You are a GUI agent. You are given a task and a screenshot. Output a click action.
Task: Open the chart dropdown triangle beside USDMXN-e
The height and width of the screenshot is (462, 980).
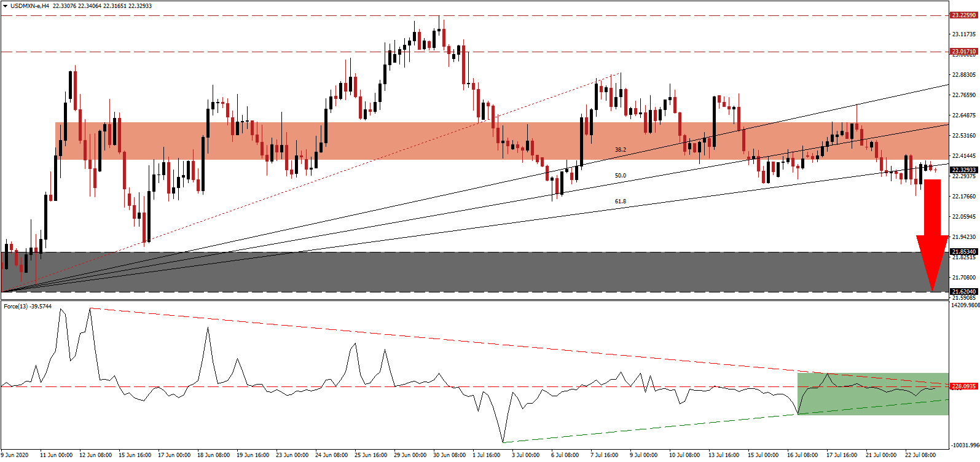tap(5, 6)
